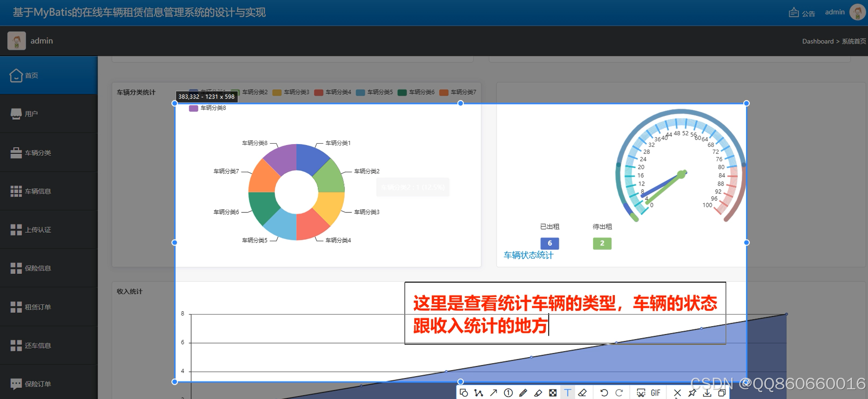This screenshot has height=399, width=868.
Task: Copy the screenshot to clipboard
Action: click(x=722, y=393)
